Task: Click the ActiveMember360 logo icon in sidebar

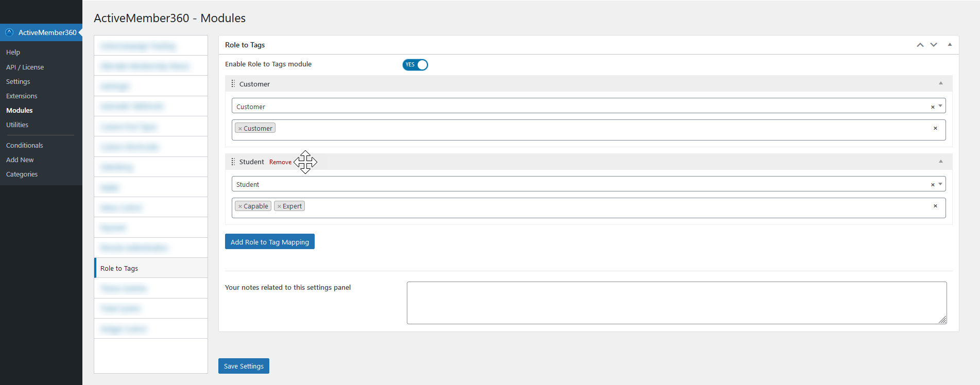Action: (9, 32)
